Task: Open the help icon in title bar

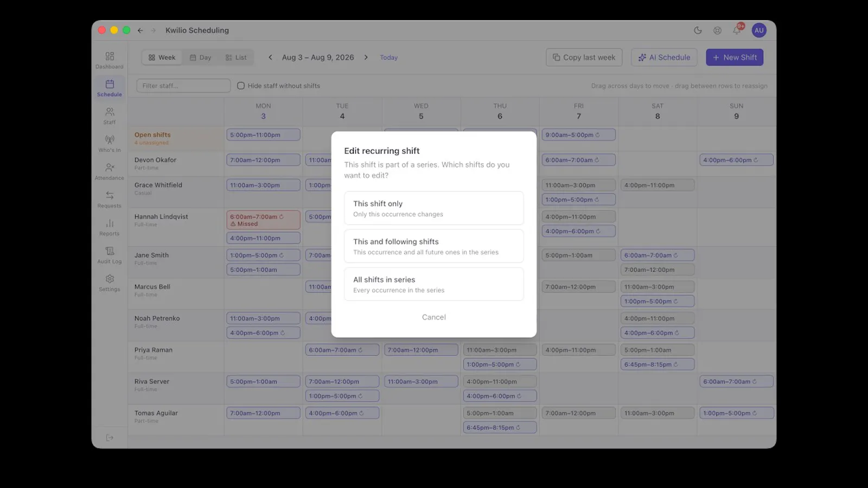Action: click(717, 30)
